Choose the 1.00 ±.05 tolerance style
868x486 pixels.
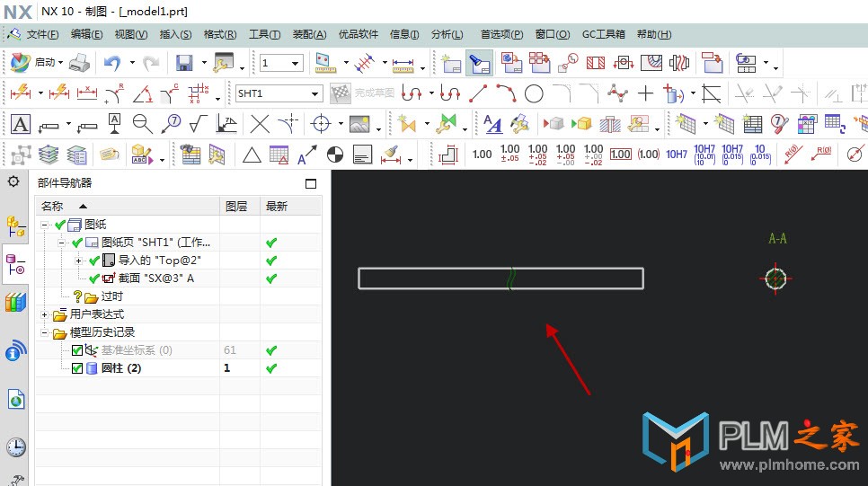tap(509, 155)
